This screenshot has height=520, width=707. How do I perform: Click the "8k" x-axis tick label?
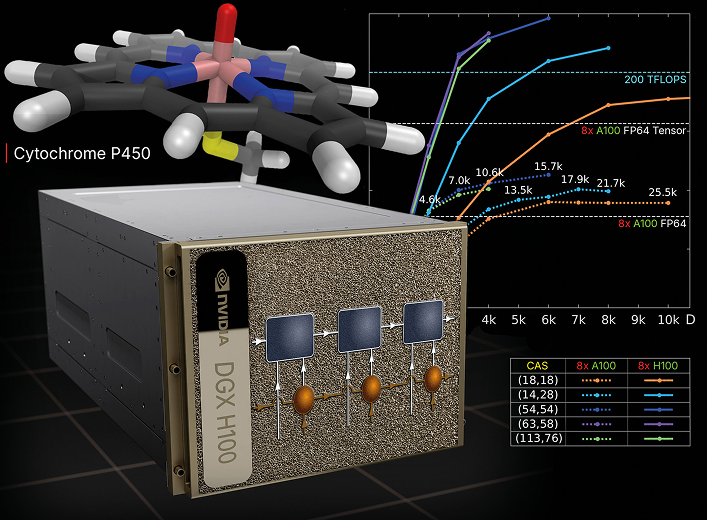[608, 320]
